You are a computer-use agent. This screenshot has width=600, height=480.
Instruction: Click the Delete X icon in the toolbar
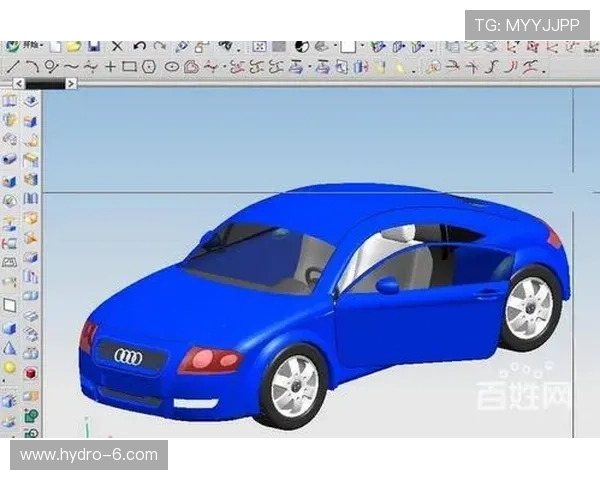(x=117, y=46)
